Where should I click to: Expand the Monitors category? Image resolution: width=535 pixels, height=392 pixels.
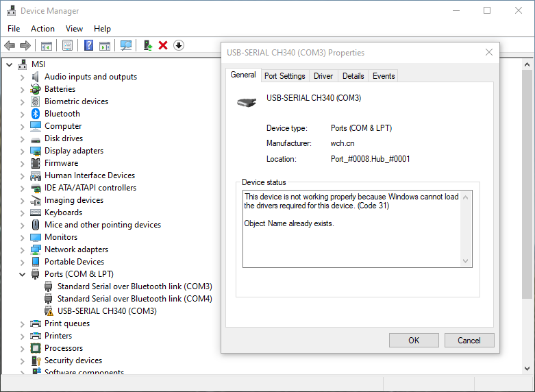[x=22, y=238]
